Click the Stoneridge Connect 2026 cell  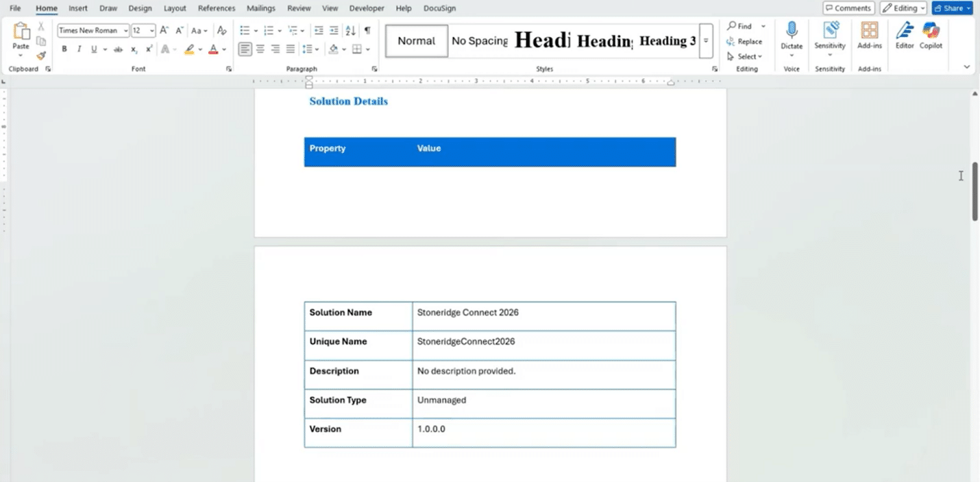[x=544, y=316]
